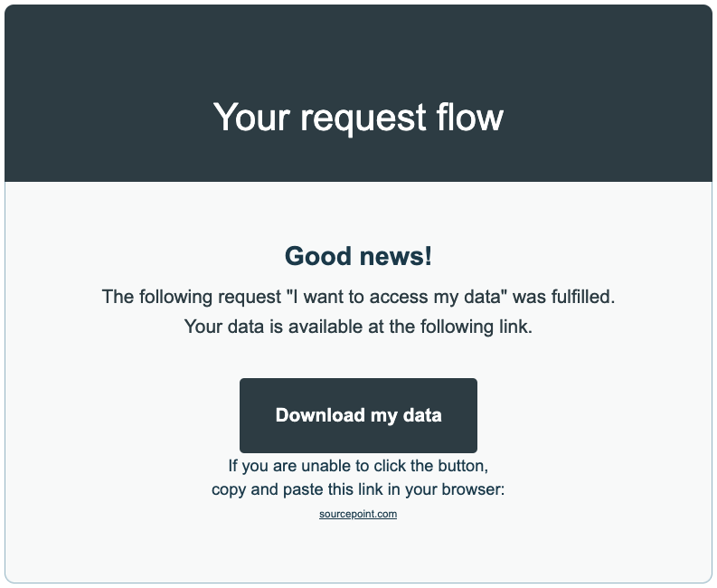Screen dimensions: 717x588
Task: Click the "Your data is available" sentence
Action: [358, 327]
